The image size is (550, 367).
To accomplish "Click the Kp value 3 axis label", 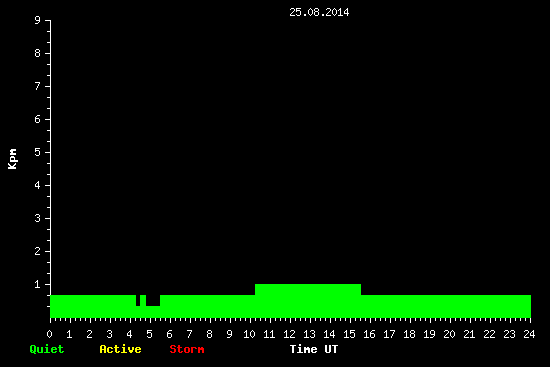I will (x=38, y=218).
